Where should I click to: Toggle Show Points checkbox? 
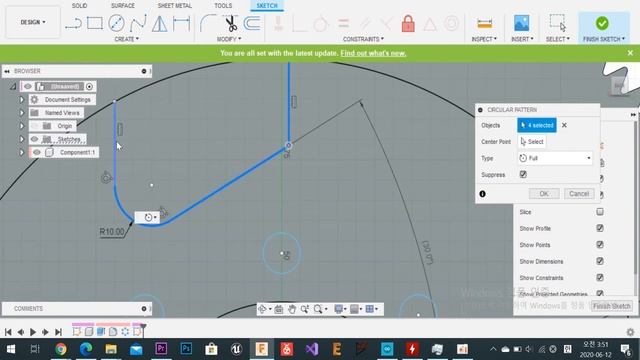click(x=600, y=244)
